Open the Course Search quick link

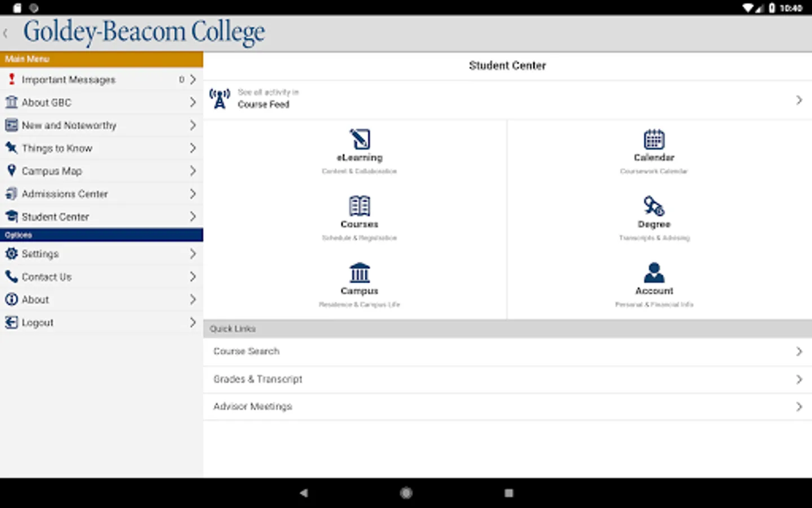click(x=507, y=351)
